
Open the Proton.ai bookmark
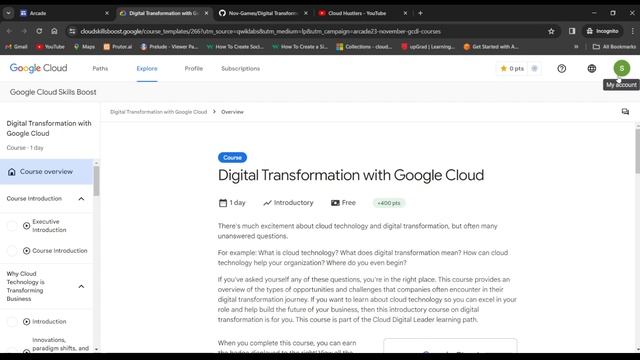click(x=118, y=47)
